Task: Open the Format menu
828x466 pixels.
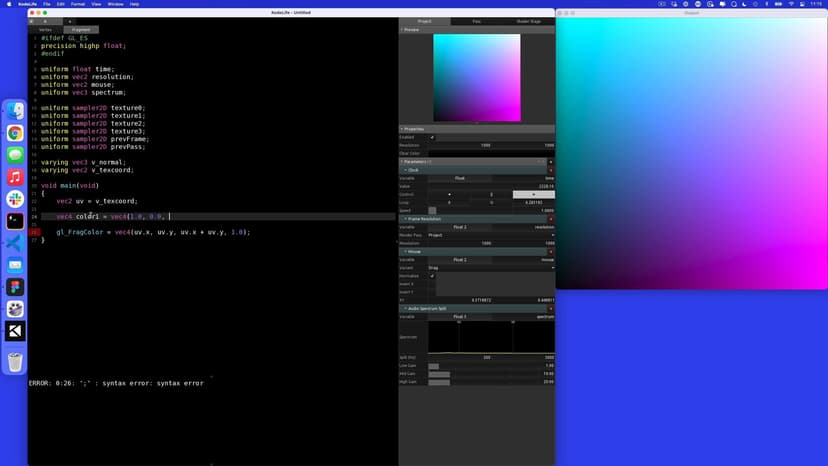Action: click(78, 4)
